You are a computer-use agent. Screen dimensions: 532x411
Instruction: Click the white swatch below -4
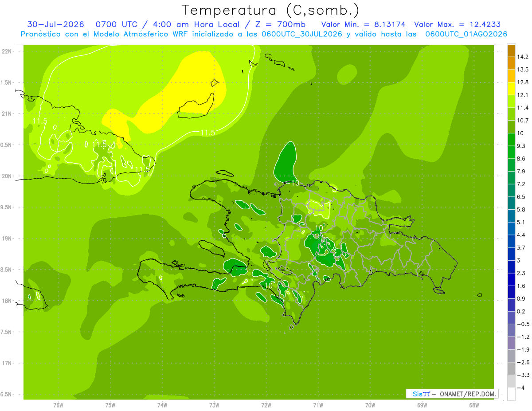[x=511, y=394]
